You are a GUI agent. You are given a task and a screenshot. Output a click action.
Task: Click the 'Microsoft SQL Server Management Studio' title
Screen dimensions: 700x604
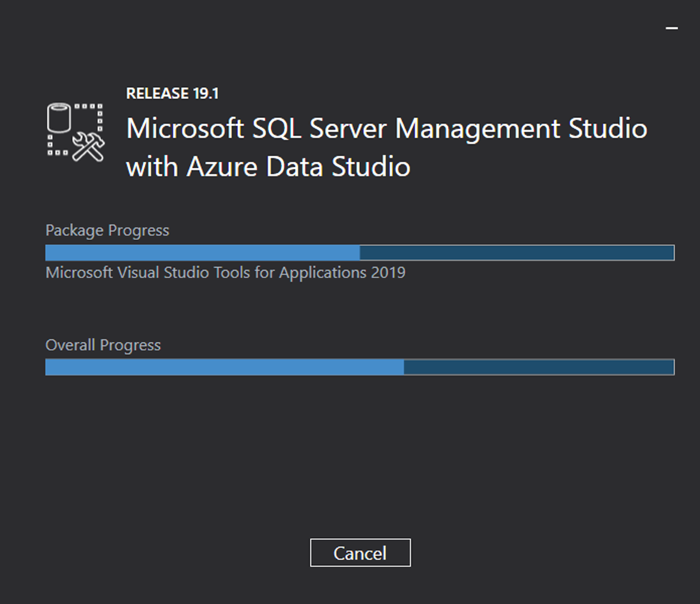386,129
